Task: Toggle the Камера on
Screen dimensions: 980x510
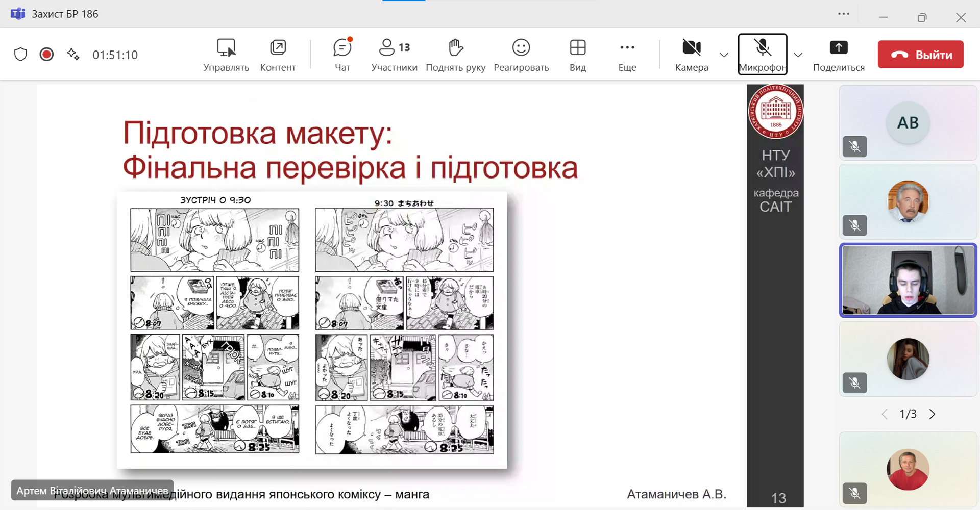Action: tap(692, 55)
